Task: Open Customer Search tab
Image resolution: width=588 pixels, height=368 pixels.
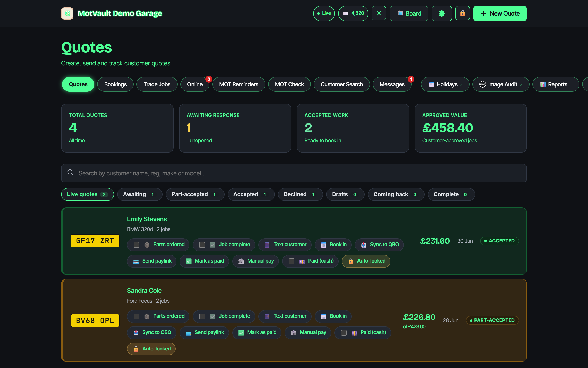Action: (342, 84)
